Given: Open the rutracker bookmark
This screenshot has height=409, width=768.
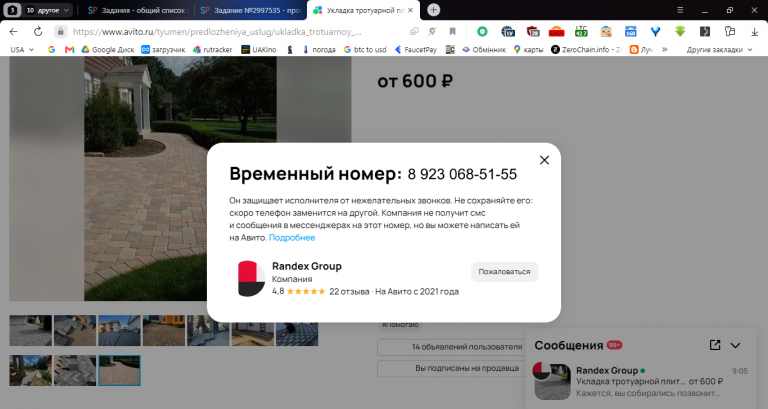Looking at the screenshot, I should pyautogui.click(x=212, y=49).
